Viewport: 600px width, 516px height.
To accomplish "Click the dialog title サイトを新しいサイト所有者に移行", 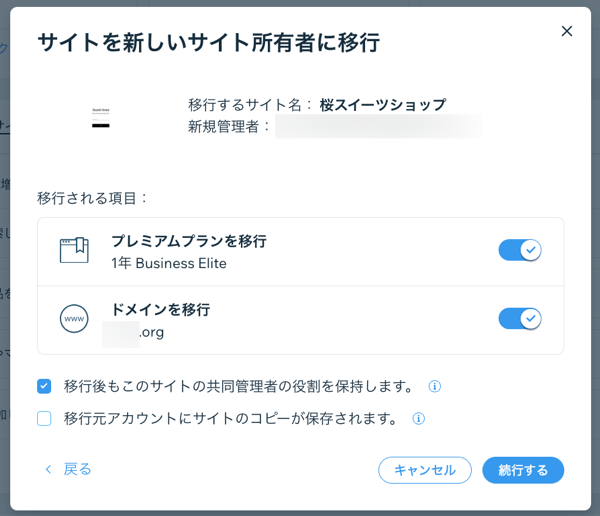I will [x=209, y=42].
